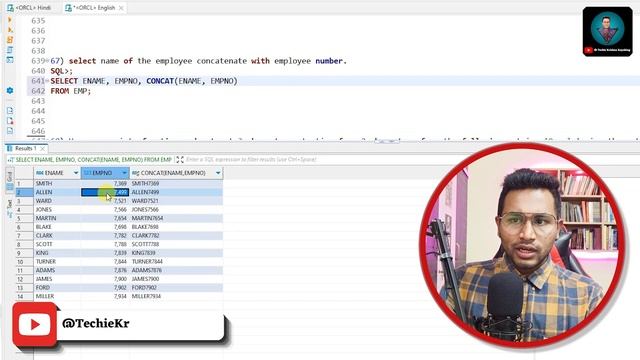Image resolution: width=640 pixels, height=360 pixels.
Task: Click the TURNER name cell
Action: click(x=57, y=262)
